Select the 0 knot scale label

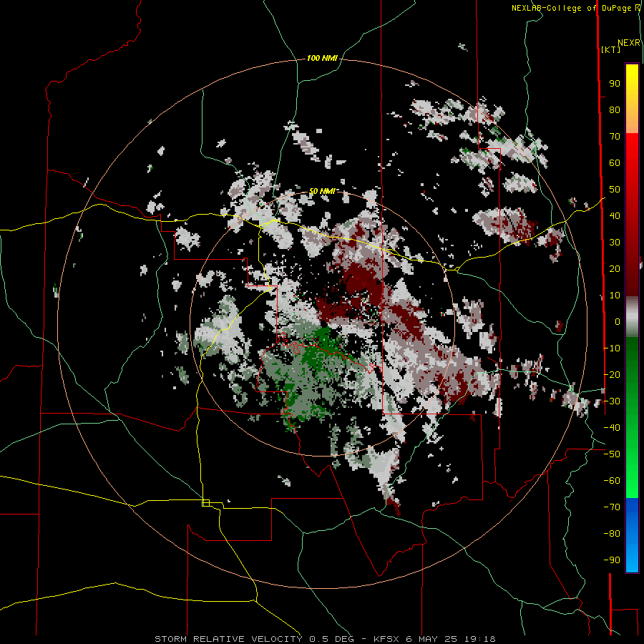point(618,322)
